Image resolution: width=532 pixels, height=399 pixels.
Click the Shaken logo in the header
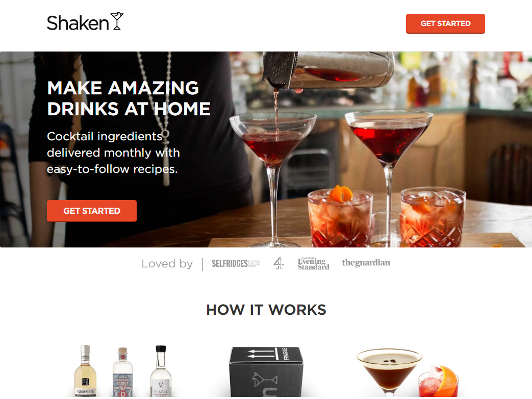85,22
